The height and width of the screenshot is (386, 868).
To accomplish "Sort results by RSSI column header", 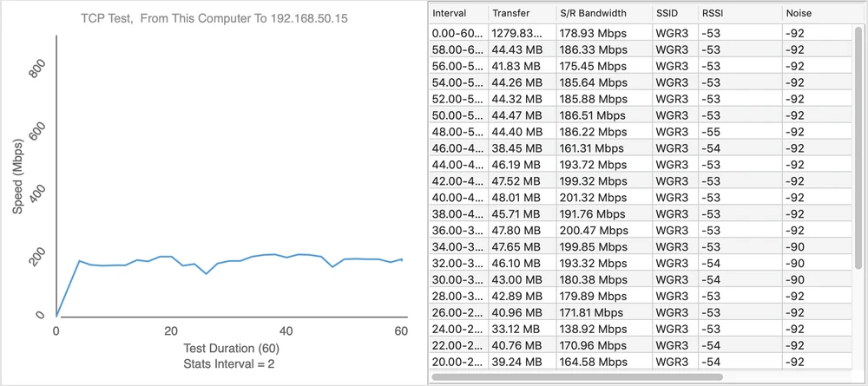I will click(736, 14).
